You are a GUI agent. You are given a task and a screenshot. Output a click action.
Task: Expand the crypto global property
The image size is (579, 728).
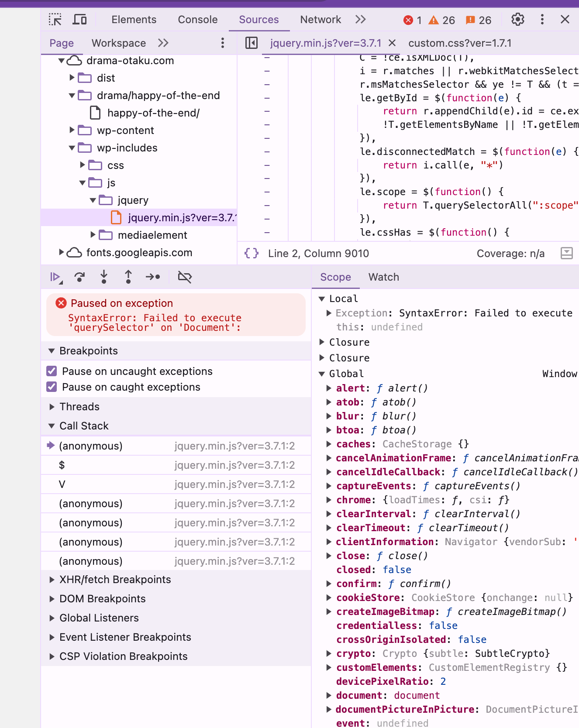pyautogui.click(x=329, y=653)
